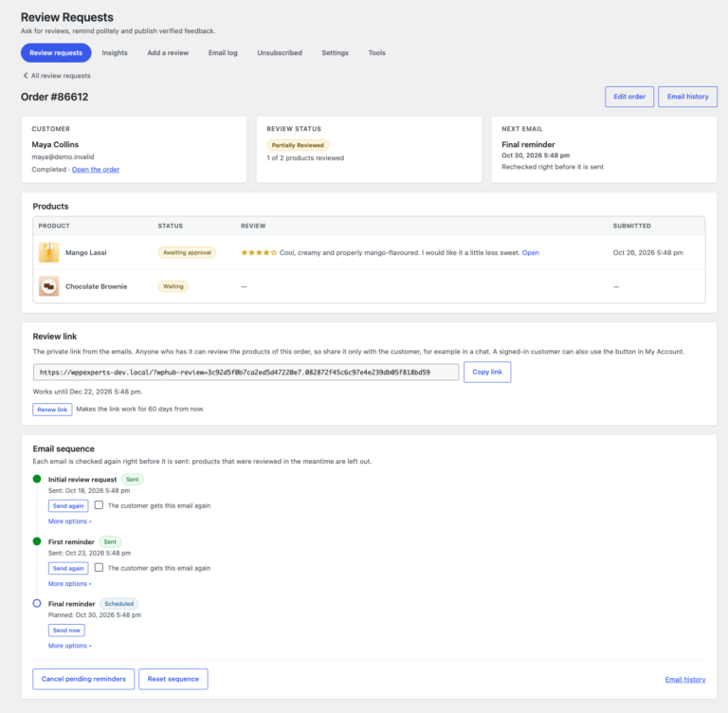Viewport: 728px width, 713px height.
Task: Expand More options under Final reminder
Action: click(69, 646)
